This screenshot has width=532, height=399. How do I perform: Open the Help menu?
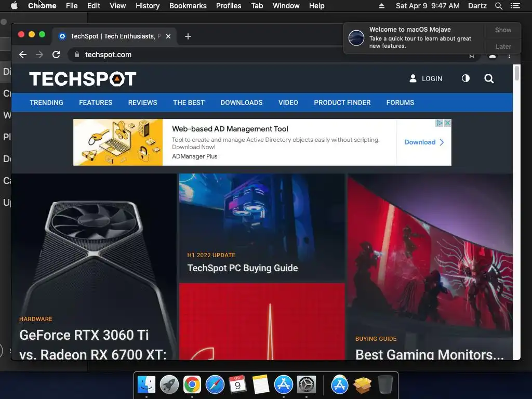[316, 6]
